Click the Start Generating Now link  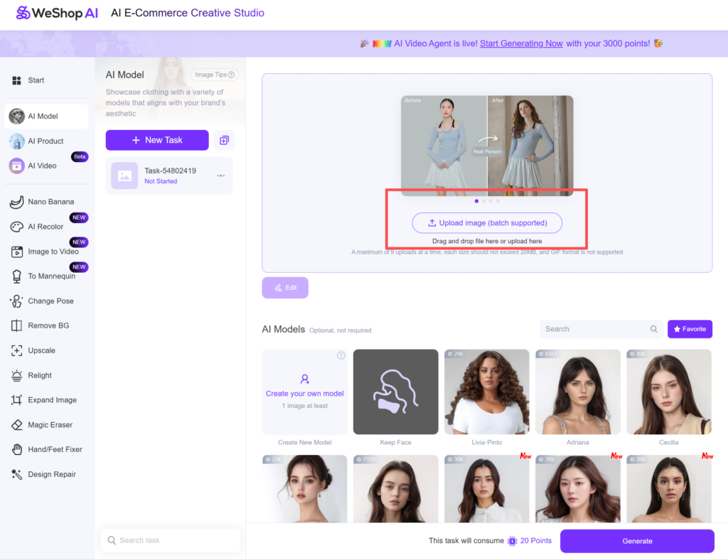[521, 43]
